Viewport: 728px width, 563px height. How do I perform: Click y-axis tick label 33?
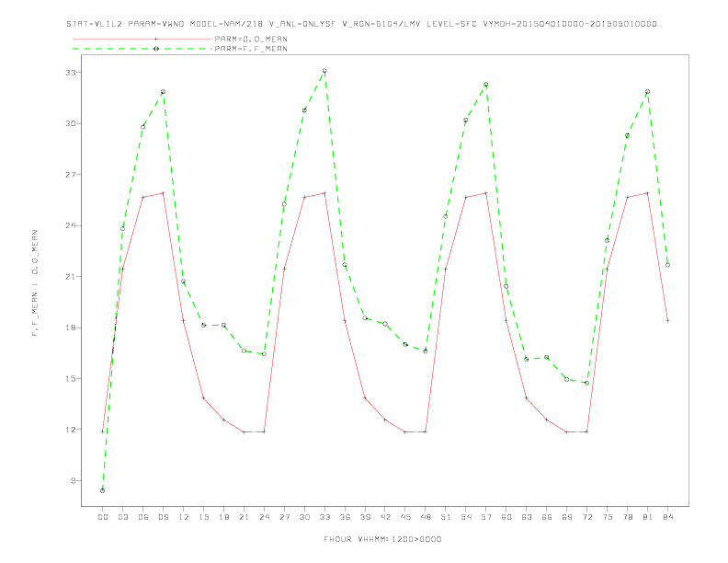coord(71,73)
